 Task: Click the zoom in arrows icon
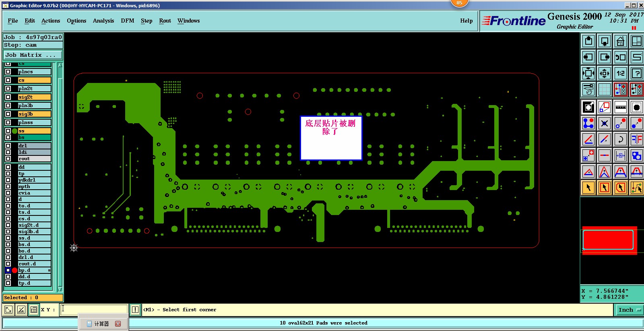[588, 73]
